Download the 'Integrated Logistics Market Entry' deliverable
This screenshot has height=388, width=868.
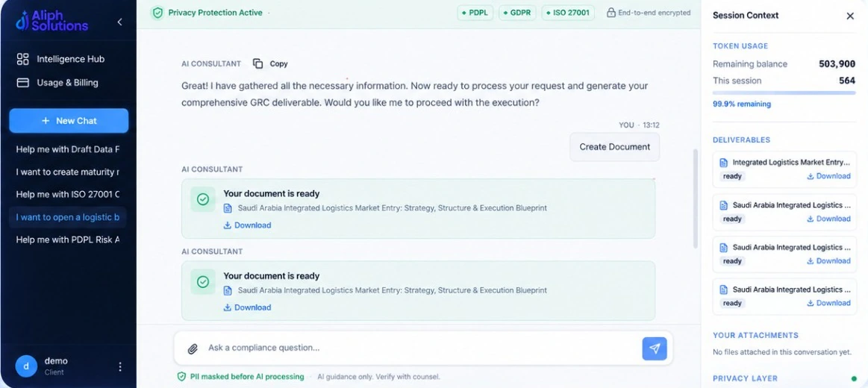828,176
